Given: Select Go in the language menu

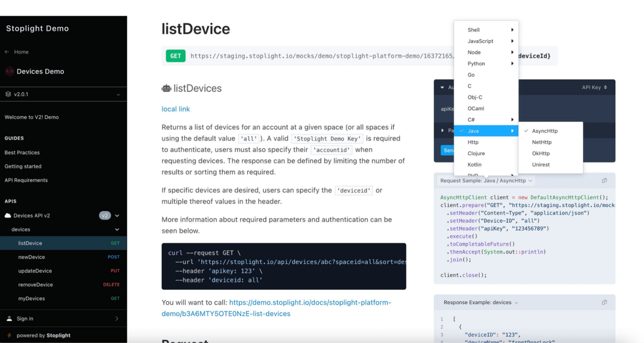Looking at the screenshot, I should 486,75.
